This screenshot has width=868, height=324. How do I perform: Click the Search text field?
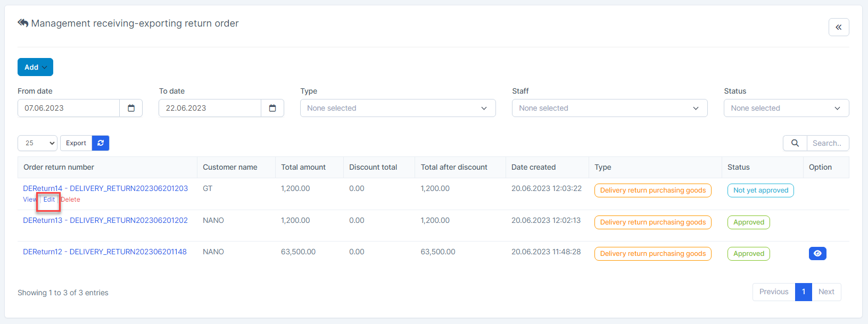point(827,143)
